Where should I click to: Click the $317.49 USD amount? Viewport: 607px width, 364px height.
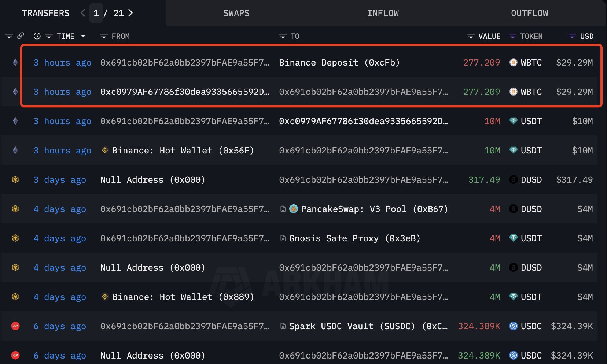[x=574, y=180]
